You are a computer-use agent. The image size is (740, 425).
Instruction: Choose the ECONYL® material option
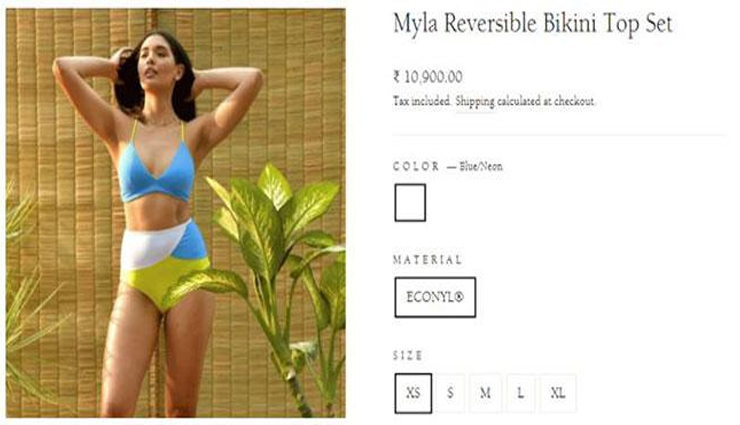click(435, 297)
